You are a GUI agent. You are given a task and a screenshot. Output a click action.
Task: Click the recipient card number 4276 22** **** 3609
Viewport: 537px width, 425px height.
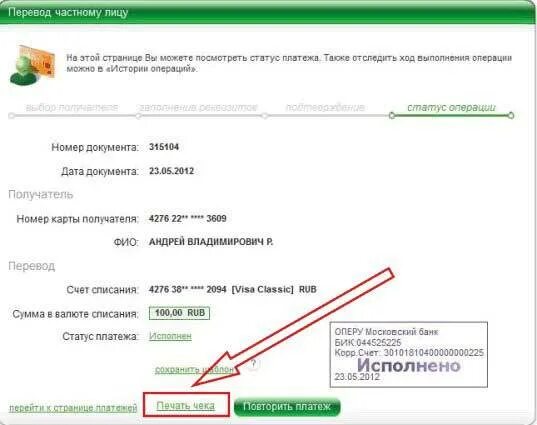click(x=187, y=218)
